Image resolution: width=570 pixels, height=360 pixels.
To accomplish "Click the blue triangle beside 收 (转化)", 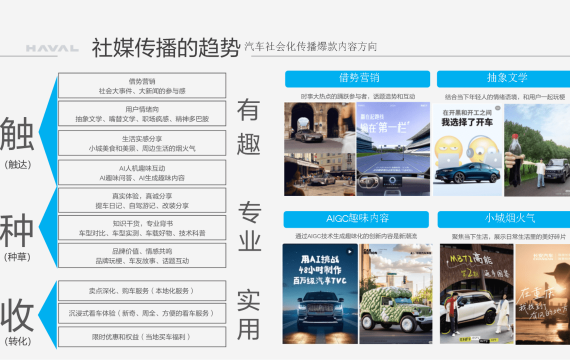I will [48, 315].
